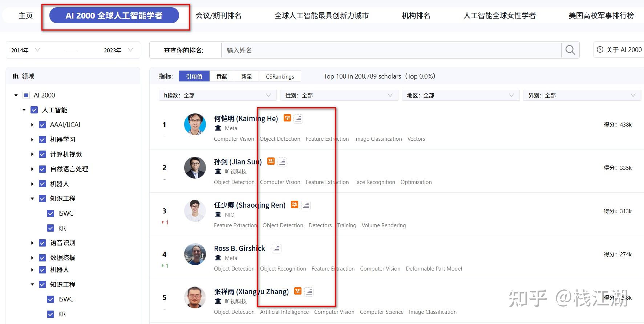Open the h指数 filter dropdown
The width and height of the screenshot is (644, 324).
(218, 95)
